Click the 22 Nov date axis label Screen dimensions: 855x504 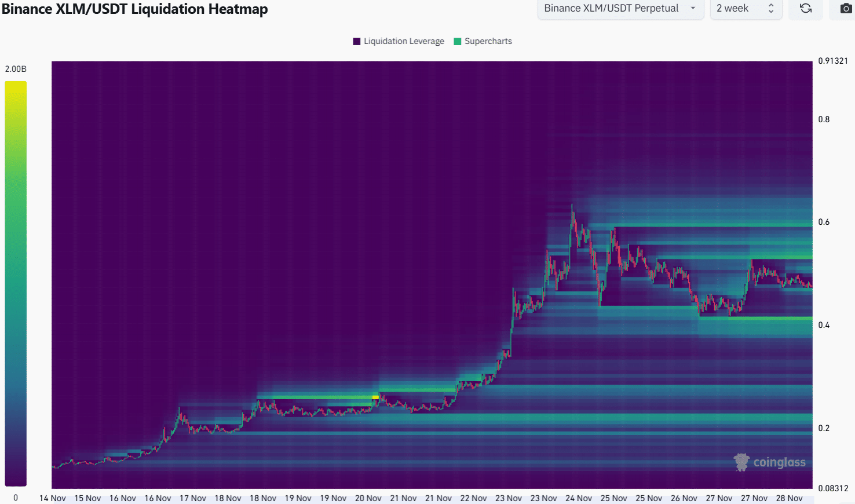pyautogui.click(x=473, y=498)
